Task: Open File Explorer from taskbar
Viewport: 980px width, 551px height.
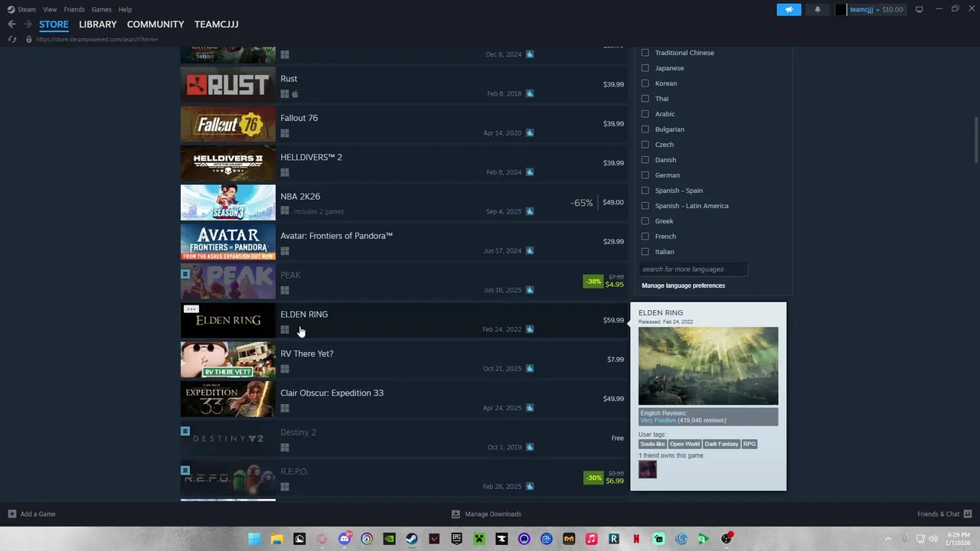Action: (x=277, y=539)
